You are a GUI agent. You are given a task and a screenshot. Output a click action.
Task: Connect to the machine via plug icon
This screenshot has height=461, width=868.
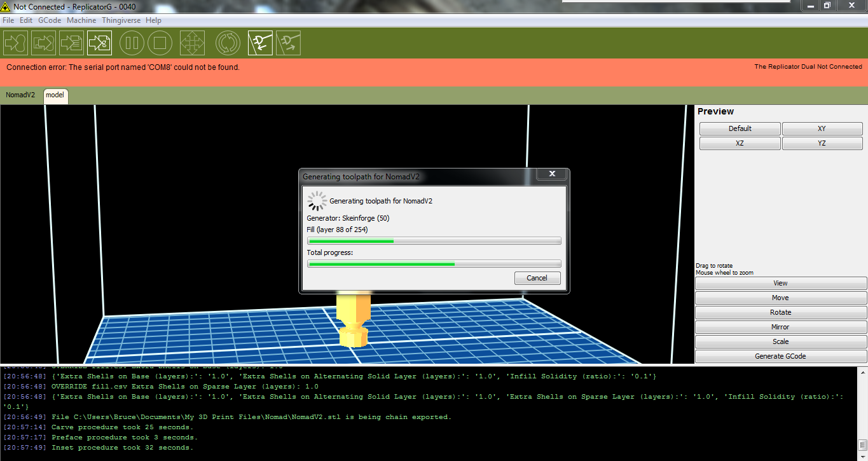[x=260, y=43]
